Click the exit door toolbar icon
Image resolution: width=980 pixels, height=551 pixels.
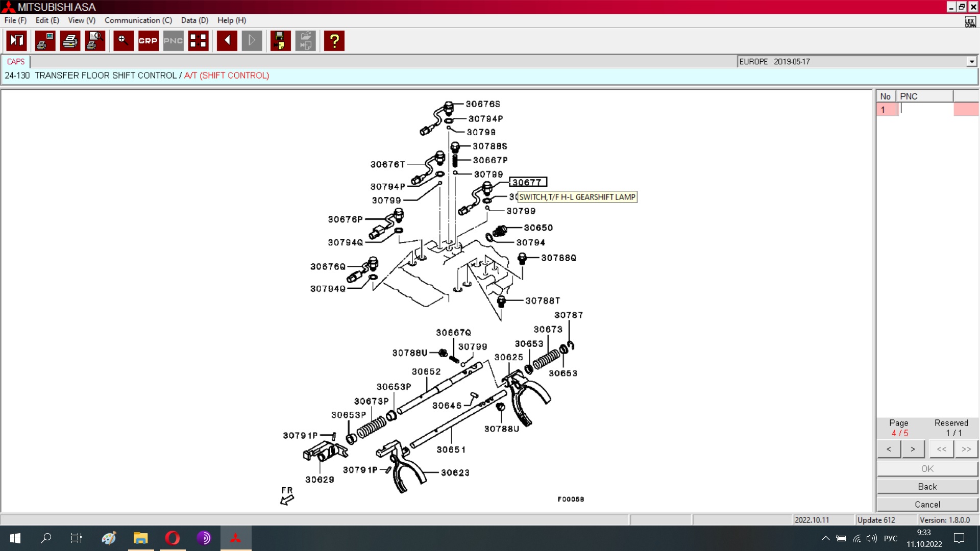click(x=17, y=41)
